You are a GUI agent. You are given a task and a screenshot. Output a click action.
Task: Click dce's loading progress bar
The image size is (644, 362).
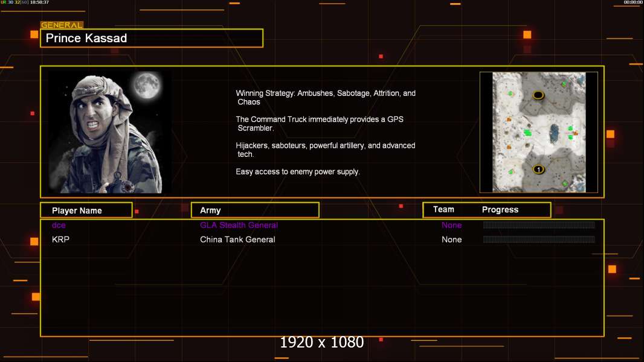[539, 224]
